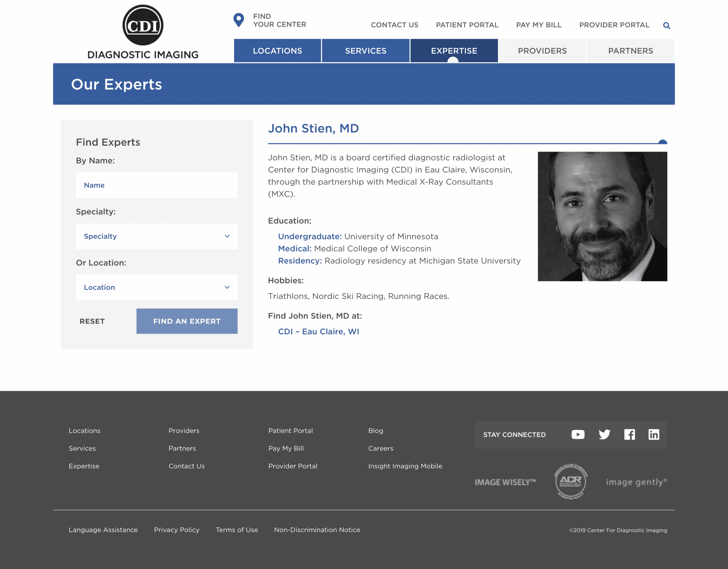Screen dimensions: 728x569
Task: Click the Find an Expert button
Action: coord(187,321)
